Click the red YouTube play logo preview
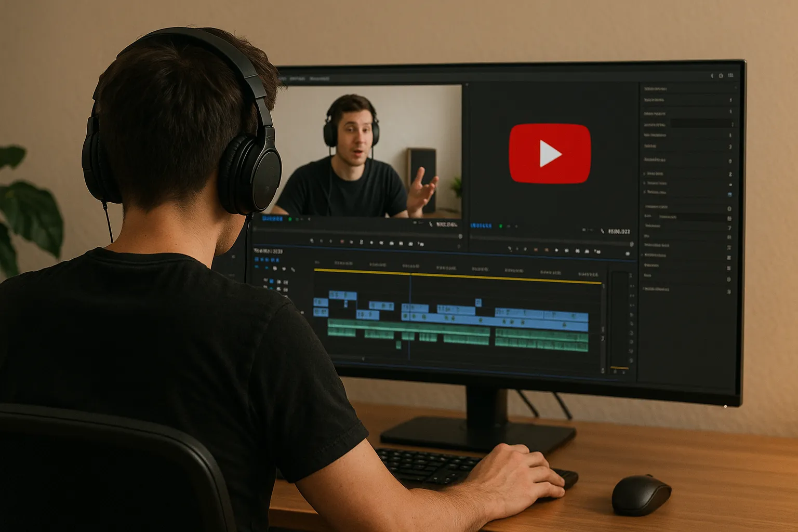 [550, 154]
